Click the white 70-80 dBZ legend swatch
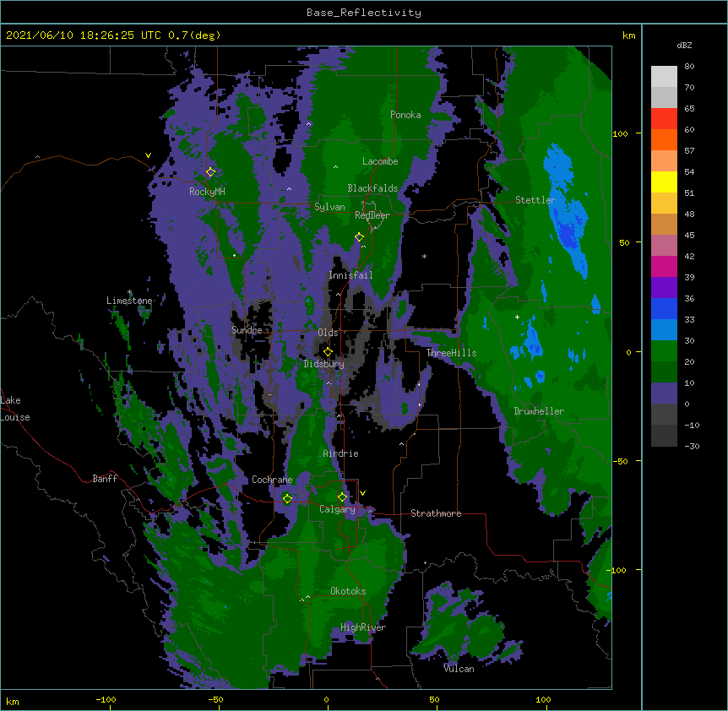 pos(664,77)
